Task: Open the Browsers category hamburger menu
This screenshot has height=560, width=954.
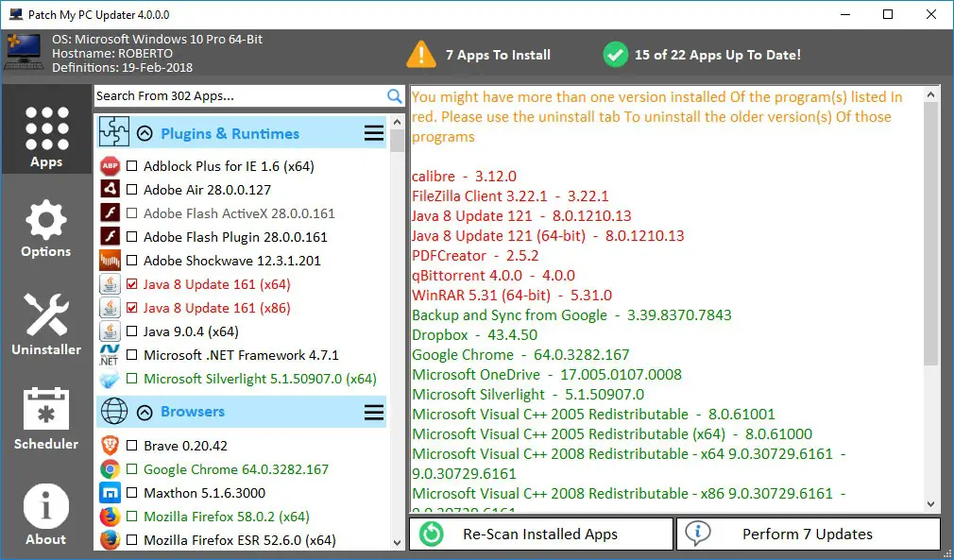Action: [x=374, y=413]
